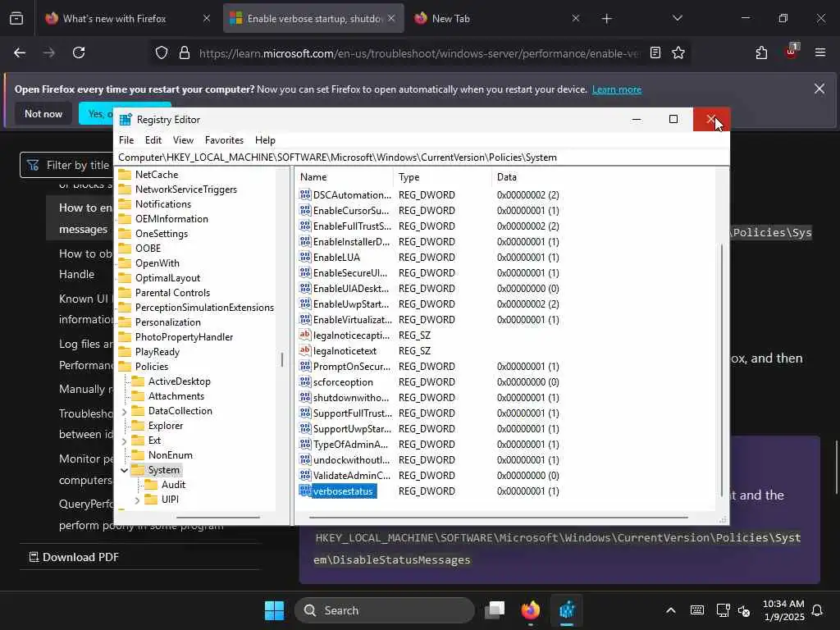Screen dimensions: 840x630
Task: Click the legalnoticetext string value icon
Action: (305, 350)
